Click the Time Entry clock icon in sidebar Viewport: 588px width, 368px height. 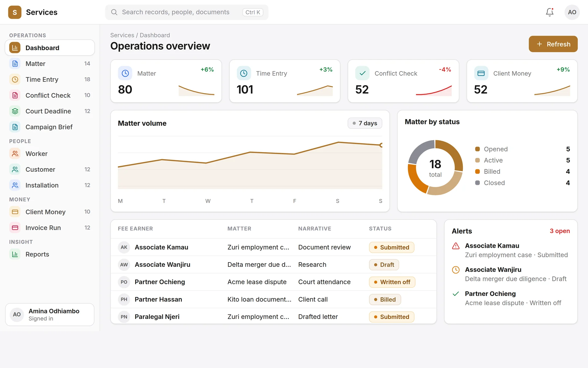pos(15,79)
